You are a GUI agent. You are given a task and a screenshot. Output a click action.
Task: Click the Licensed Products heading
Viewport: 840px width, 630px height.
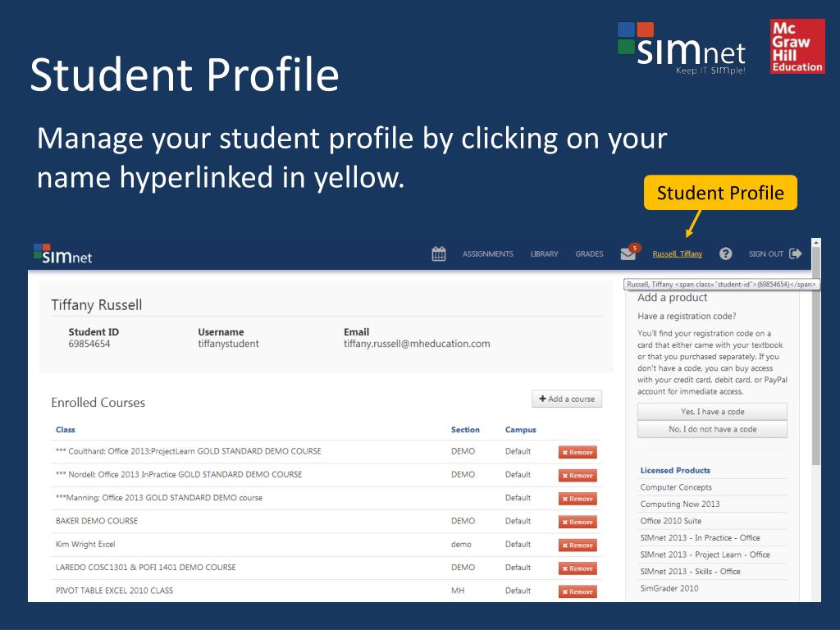(675, 470)
